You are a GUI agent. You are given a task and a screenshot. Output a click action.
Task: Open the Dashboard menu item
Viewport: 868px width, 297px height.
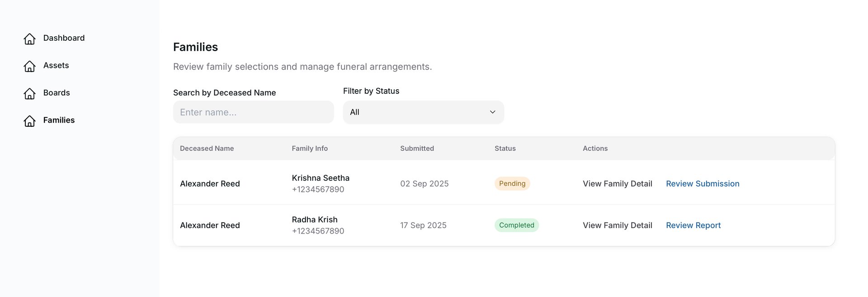click(64, 38)
